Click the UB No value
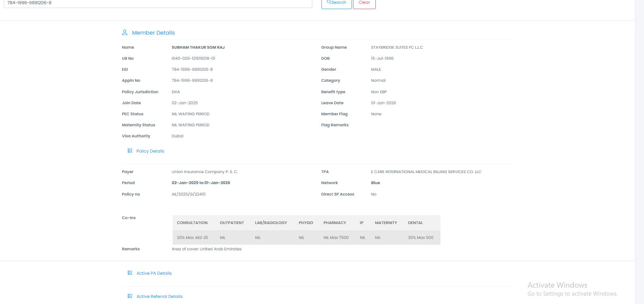The image size is (644, 304). tap(193, 59)
